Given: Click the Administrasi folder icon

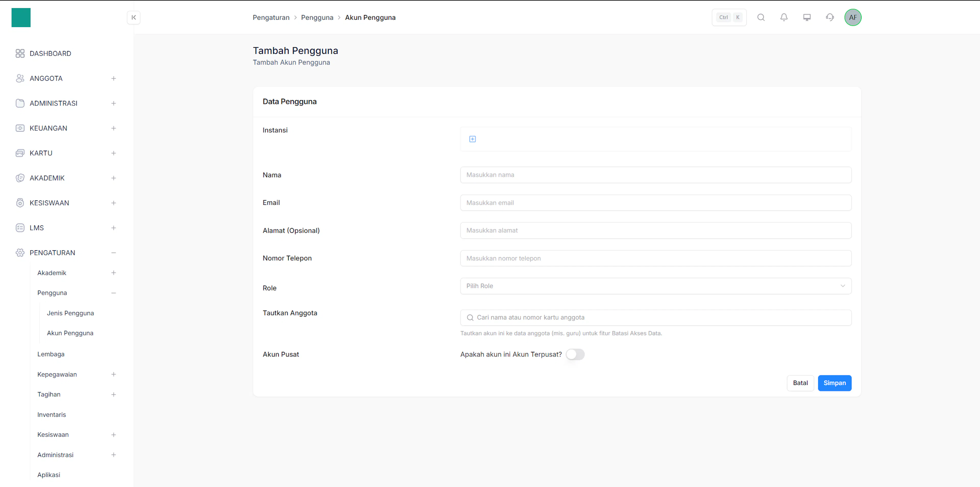Looking at the screenshot, I should tap(20, 104).
